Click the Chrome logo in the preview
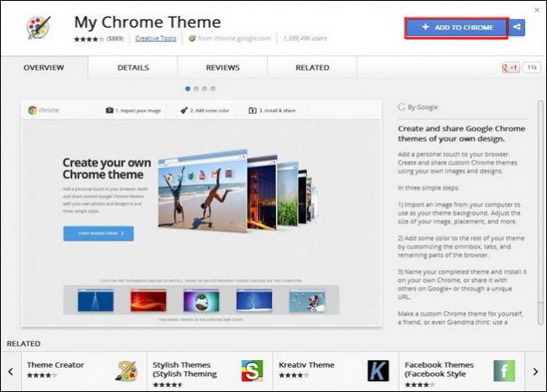 coord(33,110)
